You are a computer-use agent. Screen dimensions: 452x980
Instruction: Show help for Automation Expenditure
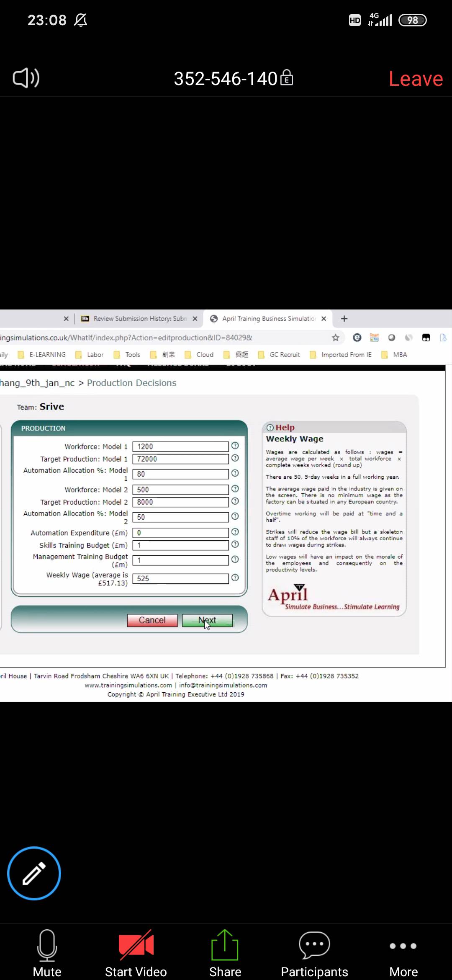pyautogui.click(x=235, y=532)
